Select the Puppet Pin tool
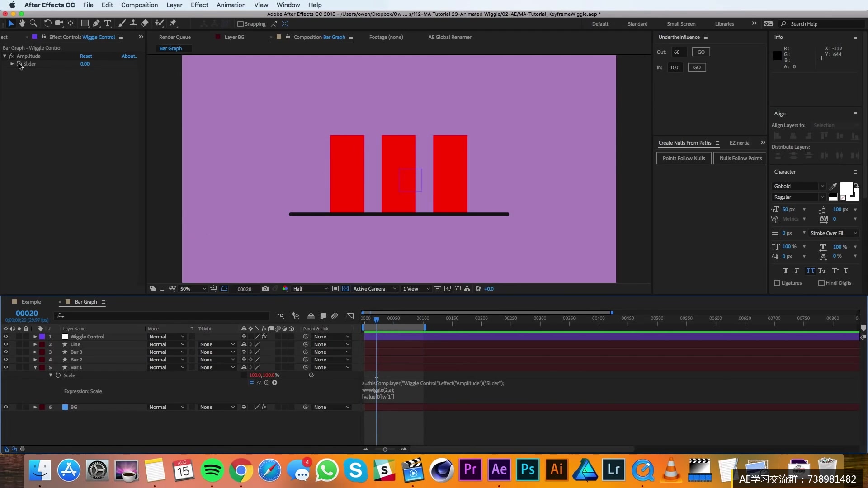Viewport: 868px width, 488px height. tap(173, 23)
